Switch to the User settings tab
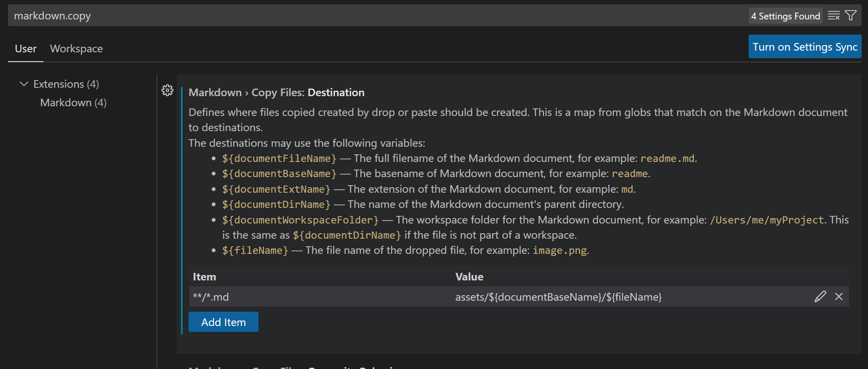 click(x=26, y=49)
